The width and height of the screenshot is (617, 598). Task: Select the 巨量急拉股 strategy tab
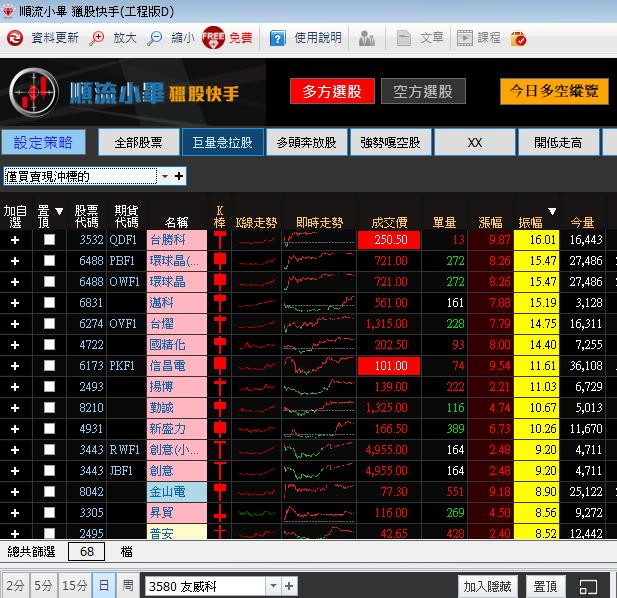tap(223, 142)
